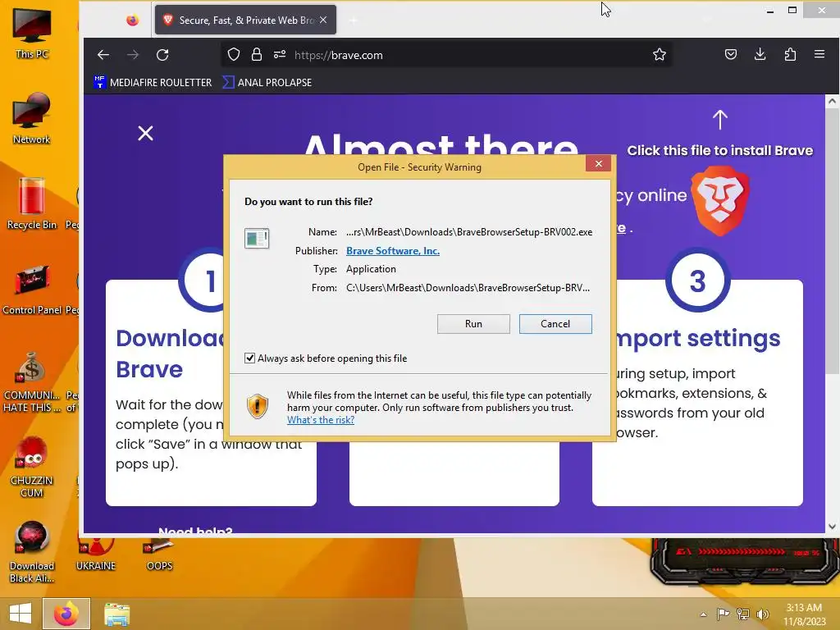This screenshot has width=840, height=630.
Task: Show hidden tray icons arrow
Action: pyautogui.click(x=703, y=614)
